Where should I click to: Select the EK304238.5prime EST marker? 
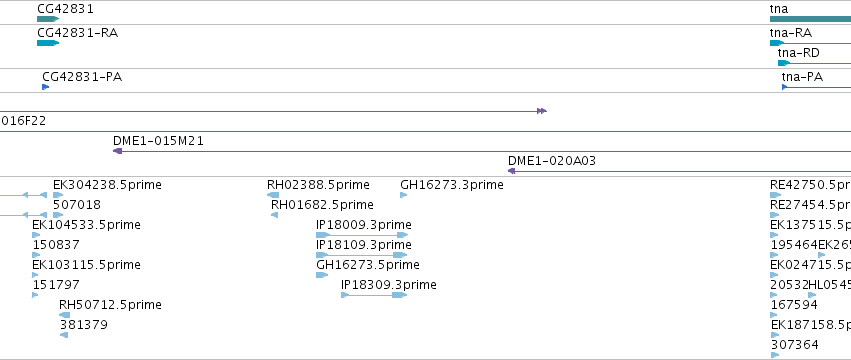click(x=58, y=195)
